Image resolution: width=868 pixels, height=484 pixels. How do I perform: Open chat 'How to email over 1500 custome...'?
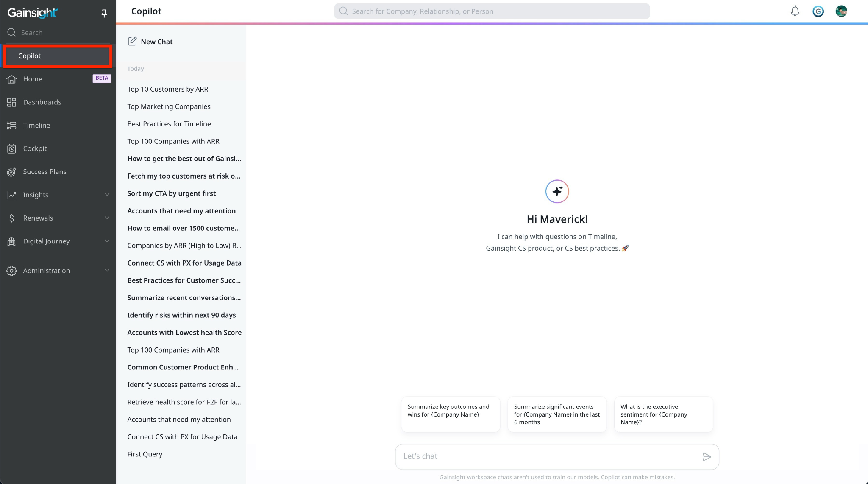pyautogui.click(x=184, y=228)
